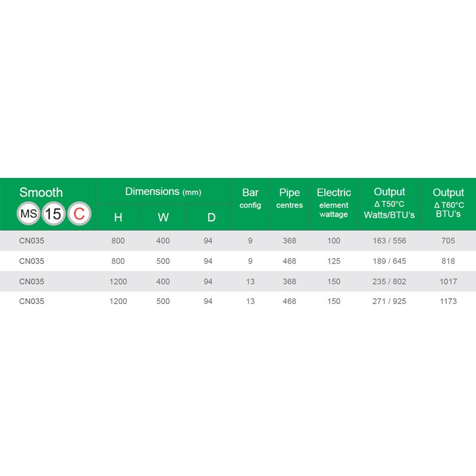
Task: Click bar config 13 in 1173 row
Action: coord(250,301)
